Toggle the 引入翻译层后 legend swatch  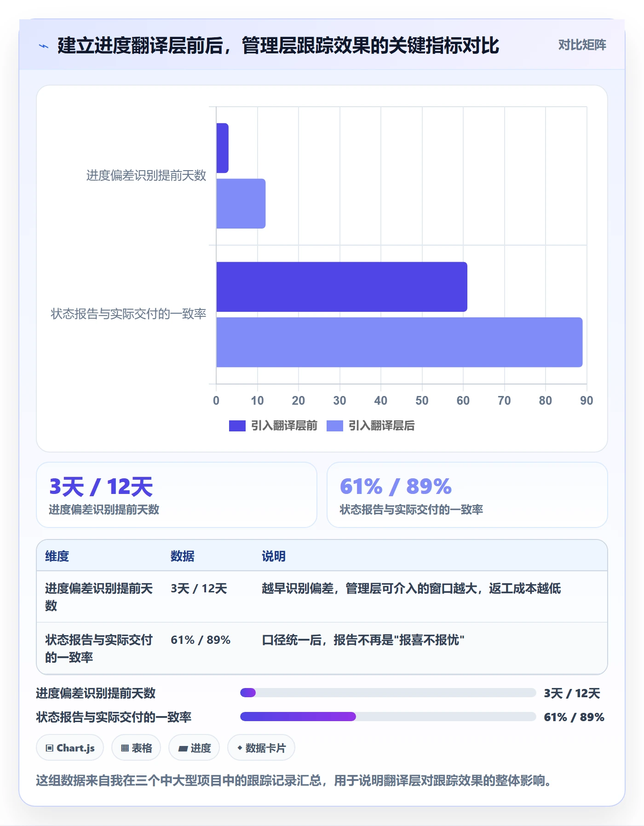click(334, 426)
